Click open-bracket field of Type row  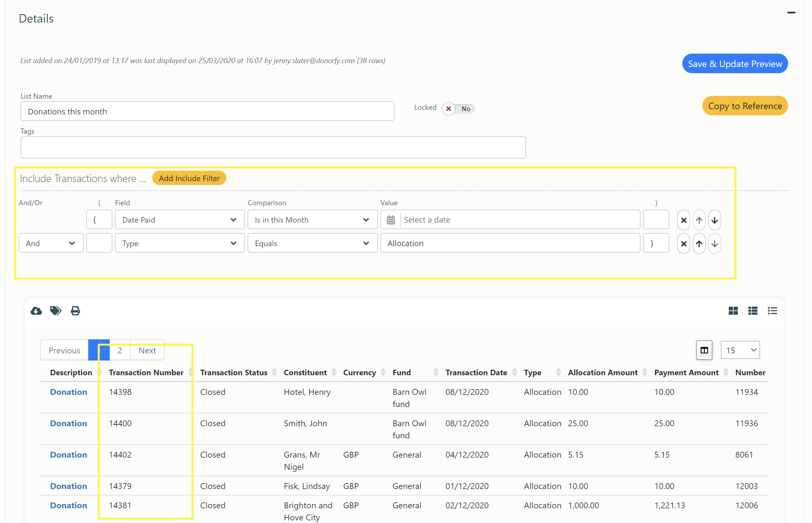99,243
